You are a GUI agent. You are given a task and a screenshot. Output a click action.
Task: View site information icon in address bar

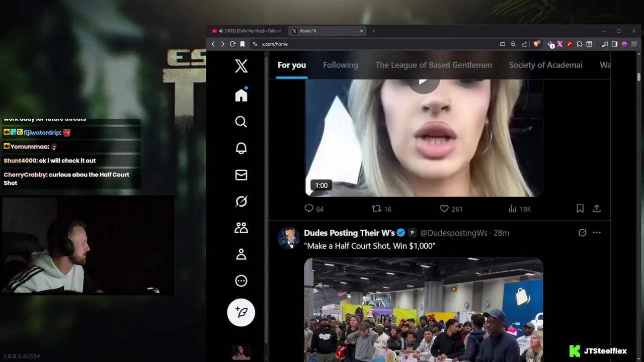(x=255, y=44)
